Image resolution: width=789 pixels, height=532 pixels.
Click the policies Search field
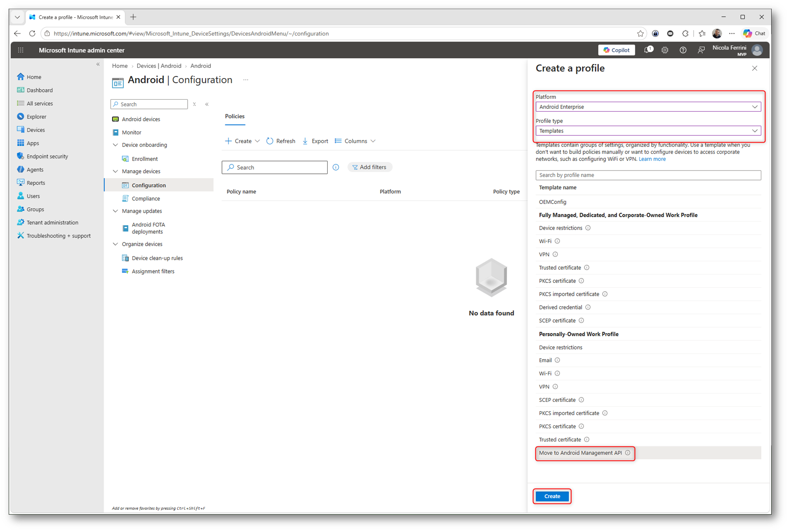pos(274,167)
